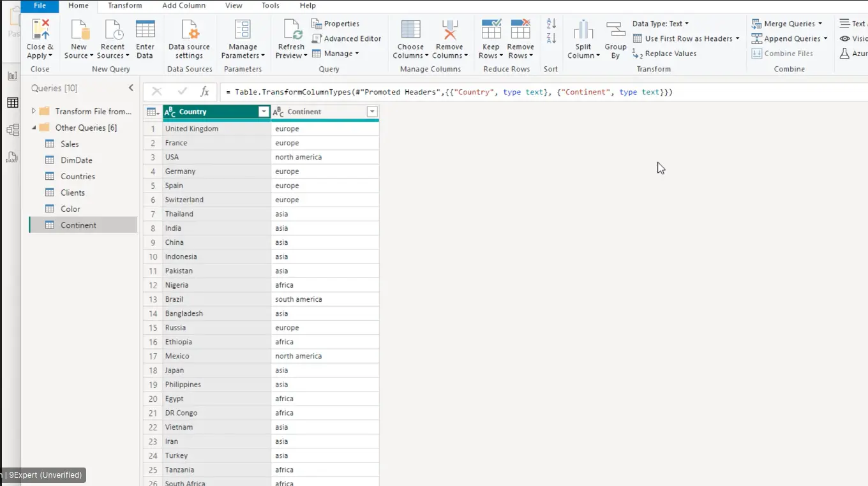Open the Country column filter dropdown
Viewport: 868px width, 486px height.
tap(264, 112)
